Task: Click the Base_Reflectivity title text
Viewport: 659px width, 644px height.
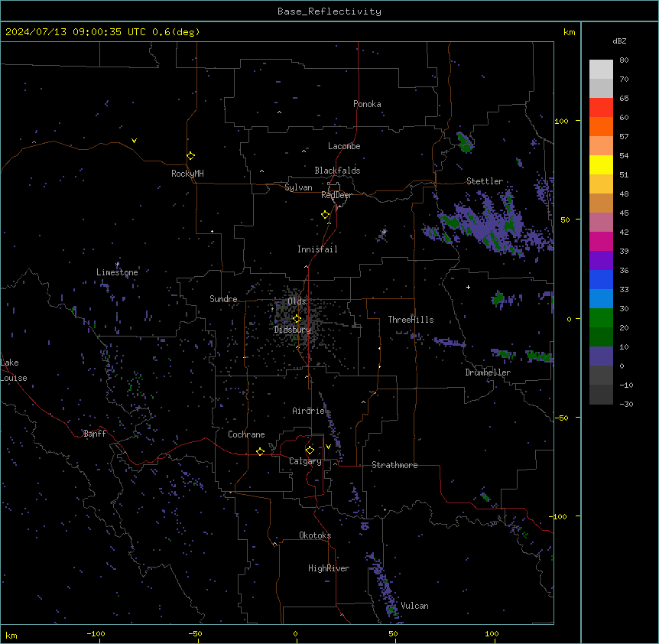Action: tap(329, 11)
